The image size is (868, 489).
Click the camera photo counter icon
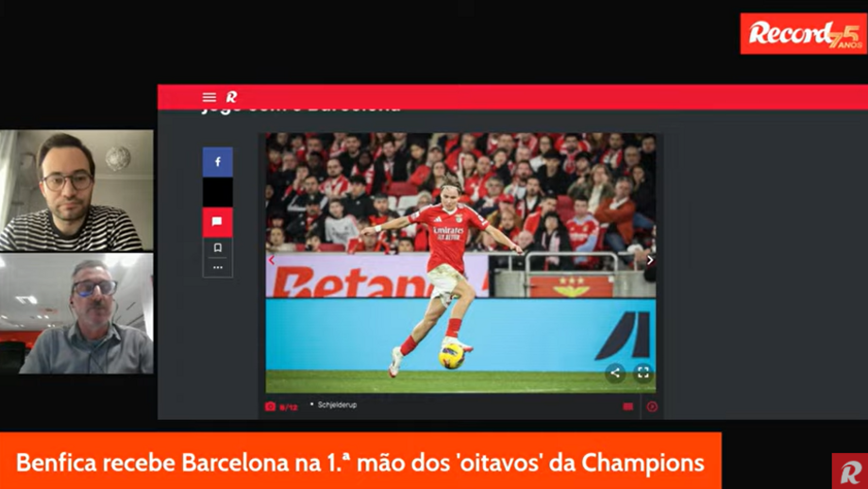(270, 406)
